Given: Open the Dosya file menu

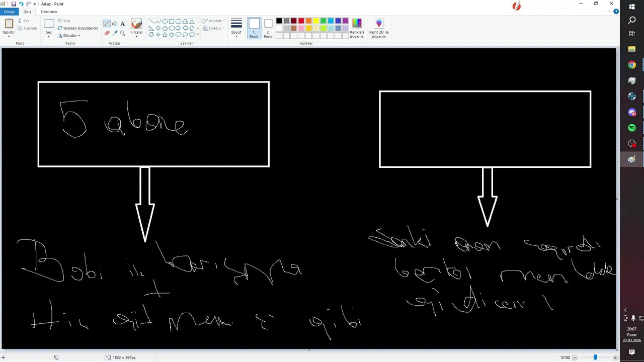Looking at the screenshot, I should click(x=9, y=12).
